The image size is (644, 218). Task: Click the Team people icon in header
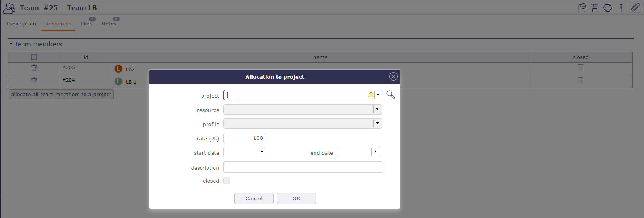point(9,8)
